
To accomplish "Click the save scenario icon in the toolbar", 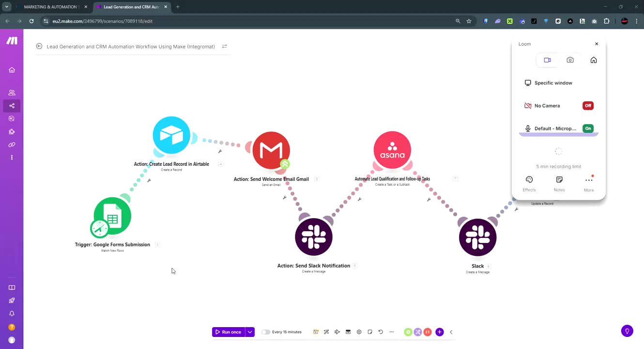I will [x=316, y=332].
